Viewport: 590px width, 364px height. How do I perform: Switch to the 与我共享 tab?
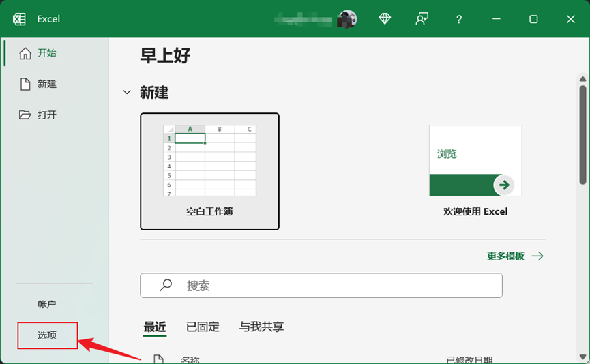[x=261, y=327]
